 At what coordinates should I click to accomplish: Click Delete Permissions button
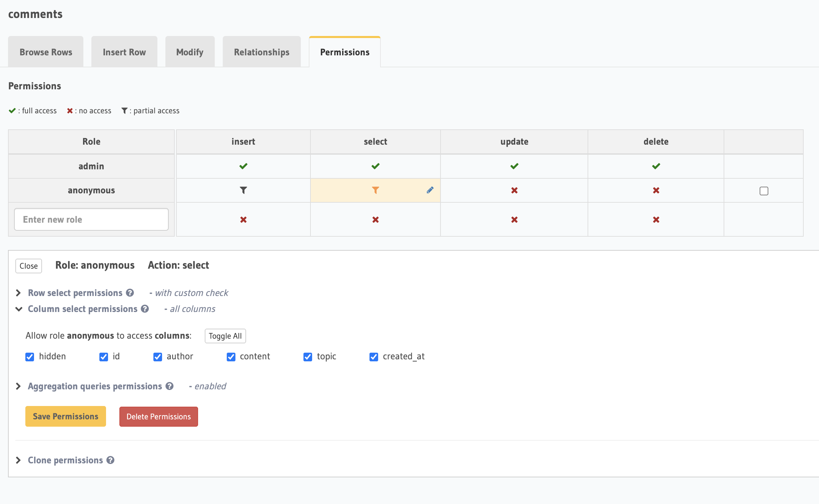(159, 417)
